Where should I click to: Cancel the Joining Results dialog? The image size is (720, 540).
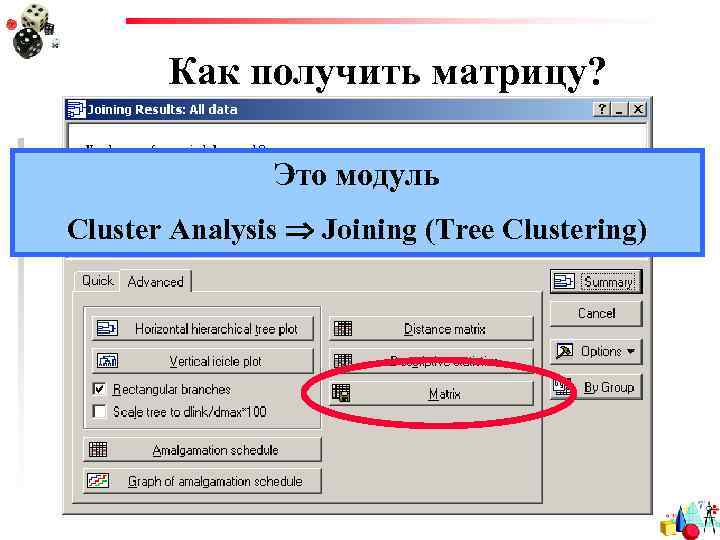596,314
